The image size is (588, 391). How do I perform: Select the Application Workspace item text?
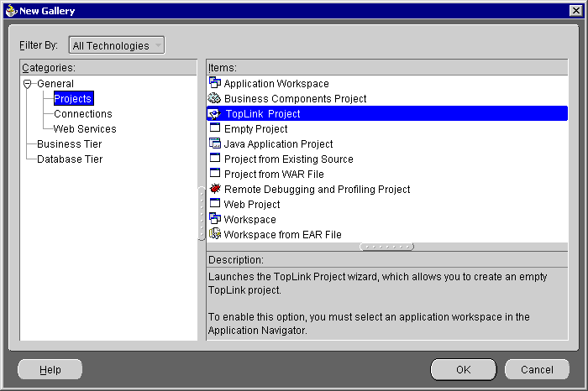point(276,84)
